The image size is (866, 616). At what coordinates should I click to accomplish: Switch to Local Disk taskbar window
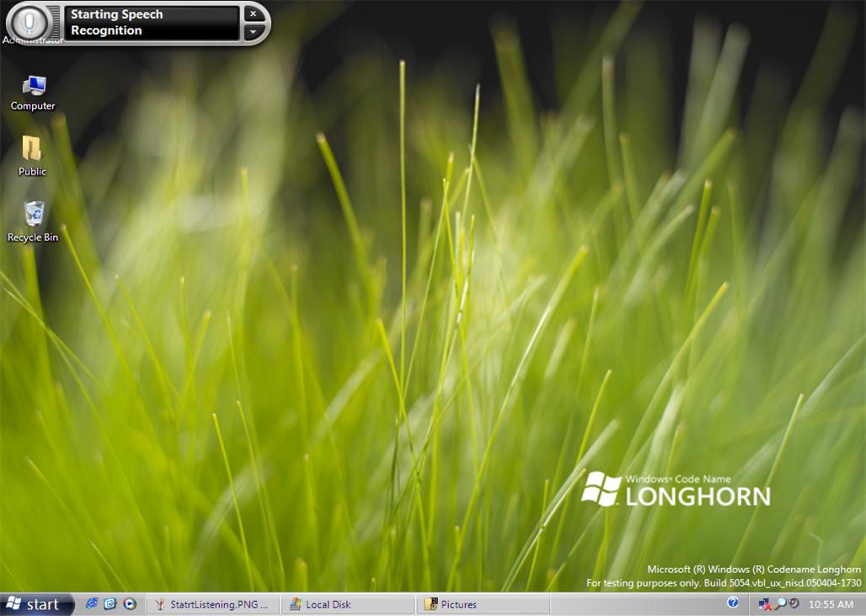pos(348,604)
